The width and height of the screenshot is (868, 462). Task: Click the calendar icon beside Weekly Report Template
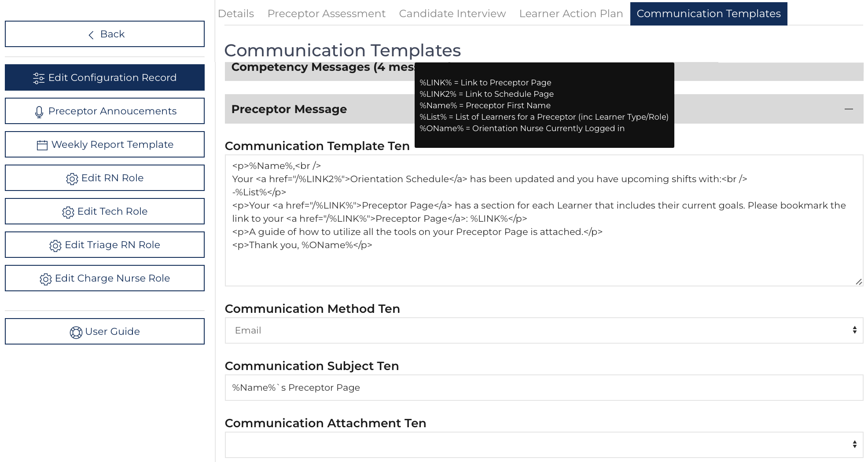42,145
